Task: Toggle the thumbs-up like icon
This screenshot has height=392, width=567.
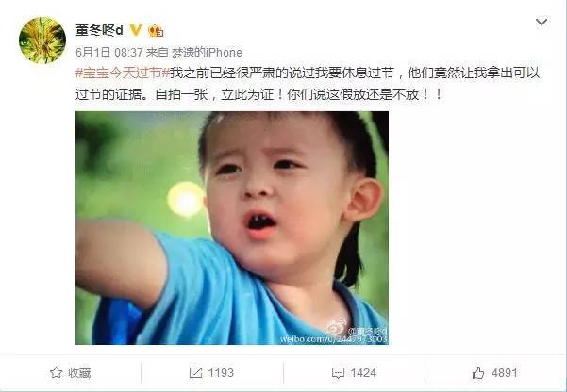Action: [x=478, y=372]
